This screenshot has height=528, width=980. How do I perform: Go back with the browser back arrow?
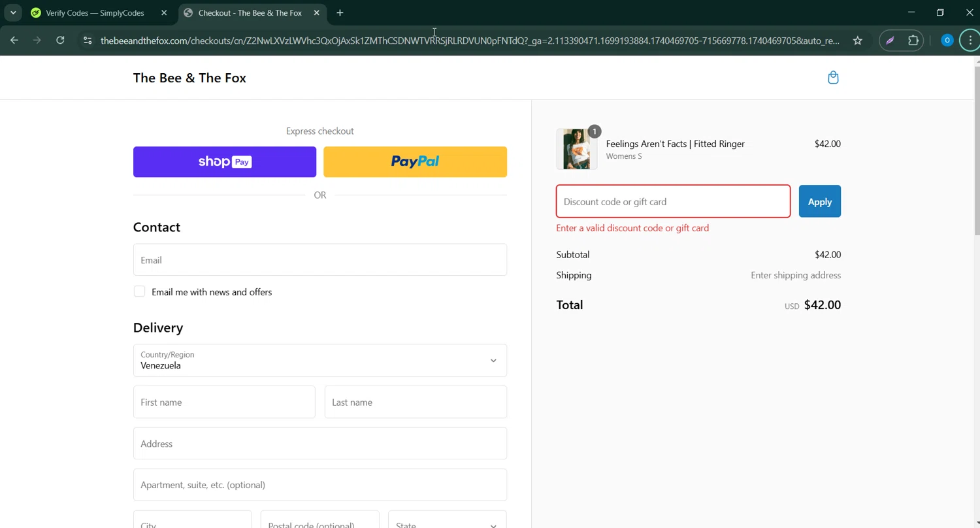point(14,41)
